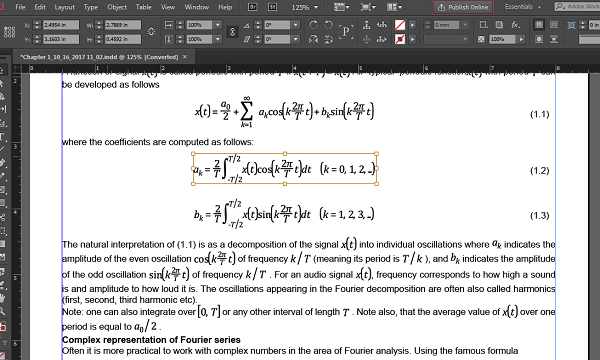Viewport: 600px width, 360px height.
Task: Click the fx object effects icon
Action: click(515, 25)
